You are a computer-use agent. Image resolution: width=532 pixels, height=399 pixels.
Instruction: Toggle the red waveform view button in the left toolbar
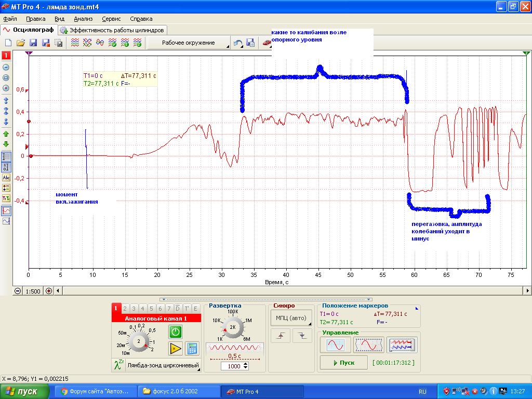tap(6, 211)
